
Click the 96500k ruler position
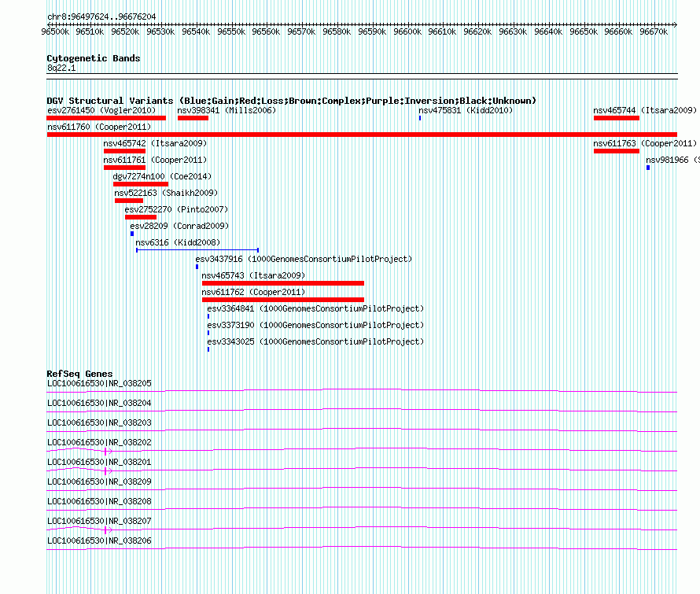[55, 31]
